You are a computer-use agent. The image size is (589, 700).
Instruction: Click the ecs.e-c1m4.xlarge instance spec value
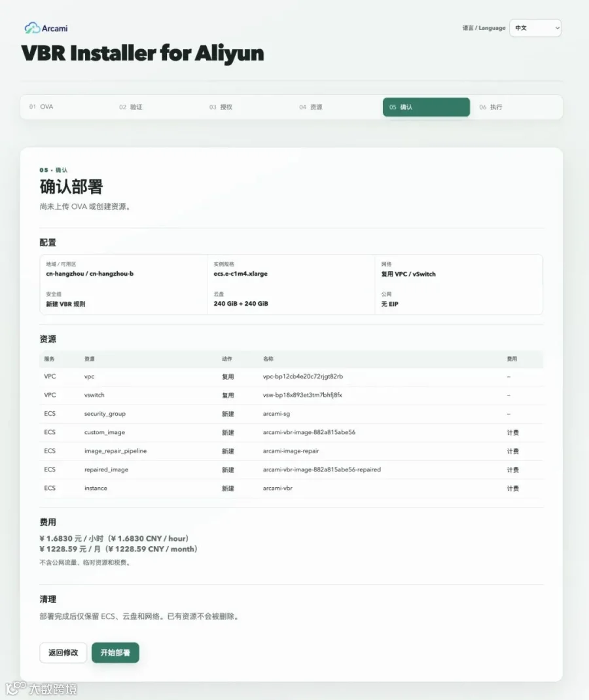[241, 274]
